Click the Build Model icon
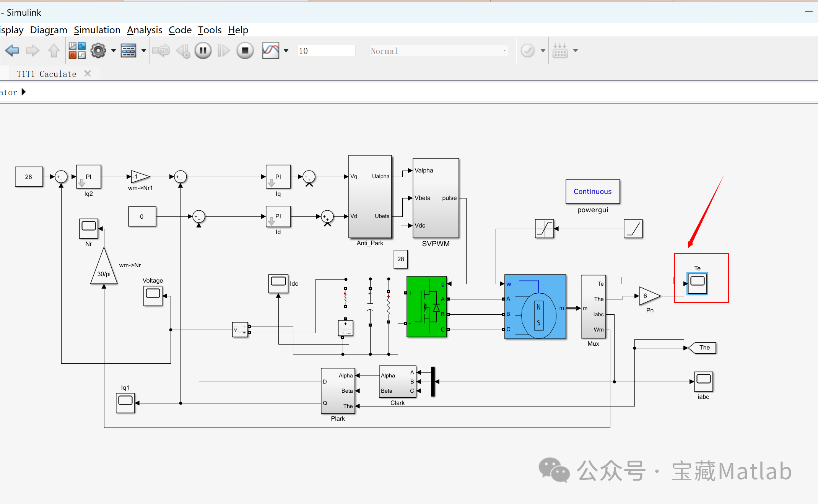 tap(560, 50)
